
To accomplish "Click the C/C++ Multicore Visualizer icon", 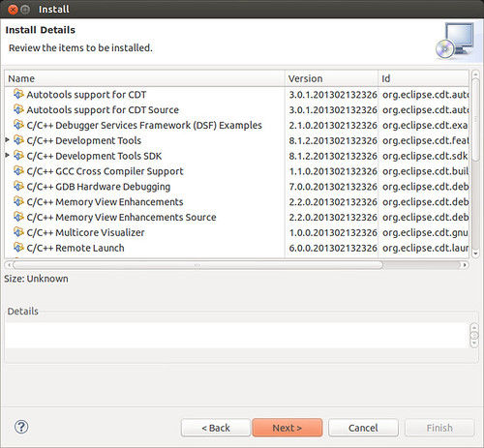I will (18, 232).
